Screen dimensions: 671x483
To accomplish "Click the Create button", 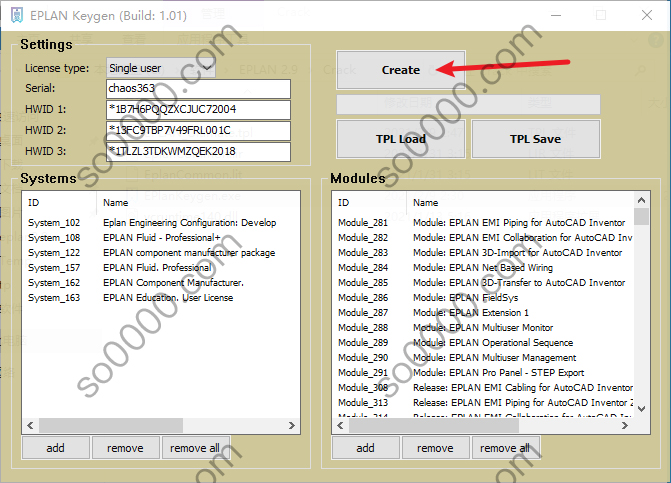I will tap(401, 70).
